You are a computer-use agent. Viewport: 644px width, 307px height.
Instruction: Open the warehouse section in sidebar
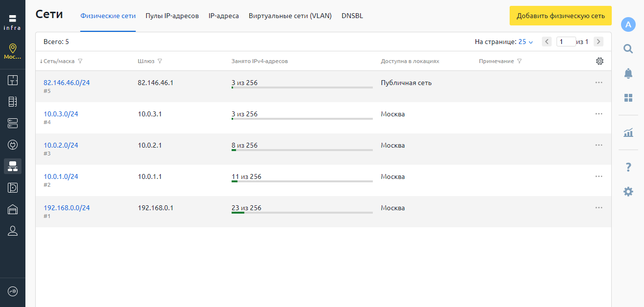13,209
